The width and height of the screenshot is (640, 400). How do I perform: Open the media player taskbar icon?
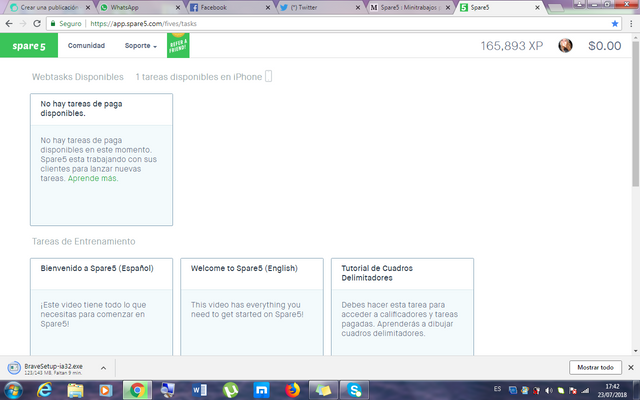click(x=106, y=391)
